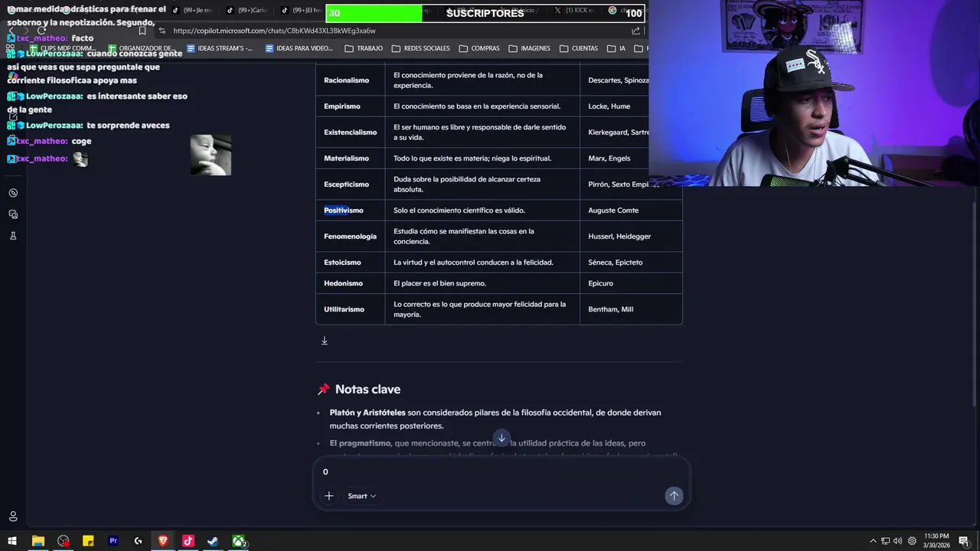Open the IDEAS STREAM'S bookmark
980x551 pixels.
click(x=219, y=48)
